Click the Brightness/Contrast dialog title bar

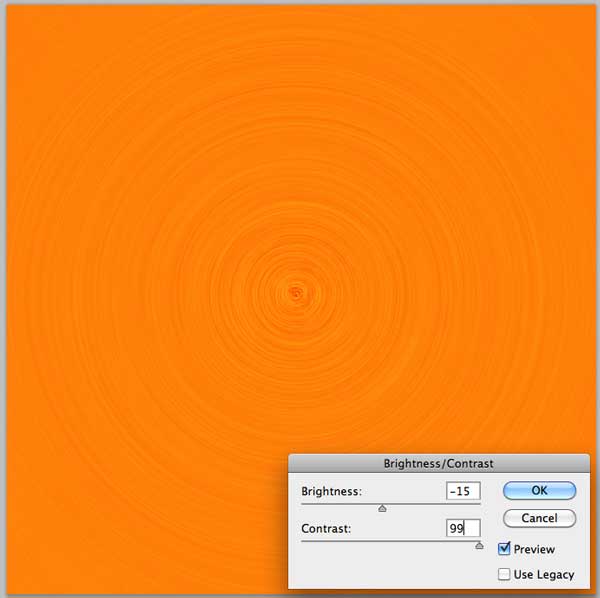439,464
